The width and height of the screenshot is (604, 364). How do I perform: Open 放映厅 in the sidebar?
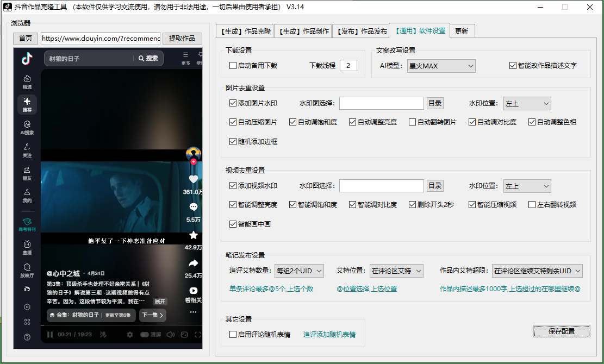click(x=27, y=267)
